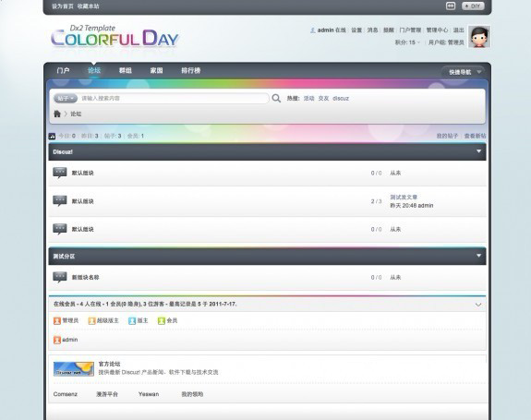Viewport: 531px width, 420px height.
Task: Click the 我的领地 footer link
Action: pos(192,394)
